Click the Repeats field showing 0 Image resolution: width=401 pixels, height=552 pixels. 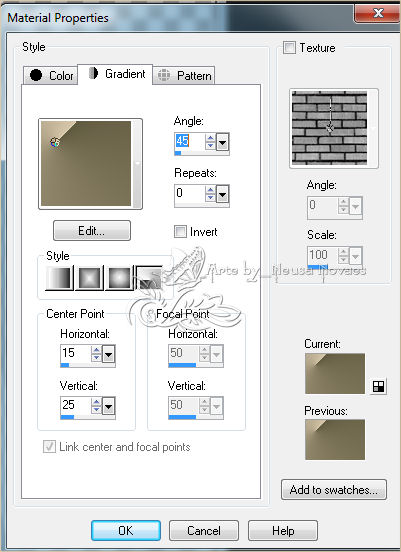[190, 193]
